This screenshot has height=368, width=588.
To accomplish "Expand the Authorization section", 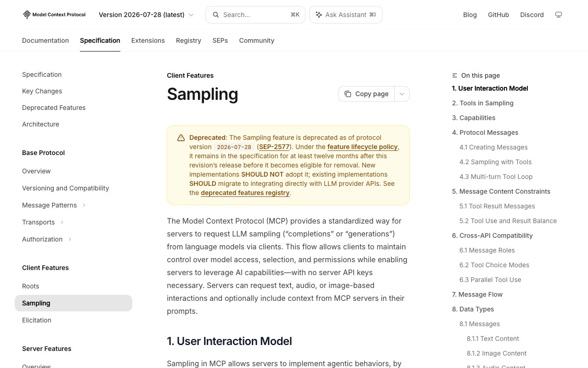I will point(70,239).
